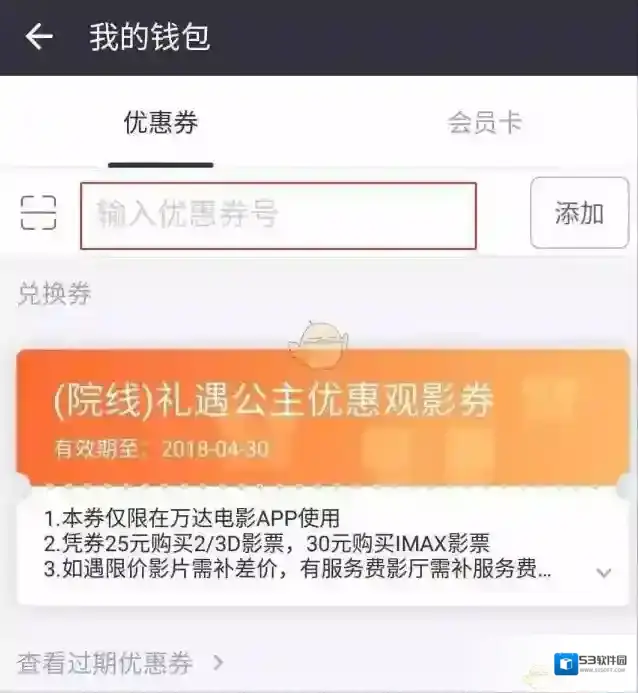
Task: Tap the 添加 button
Action: pyautogui.click(x=580, y=213)
